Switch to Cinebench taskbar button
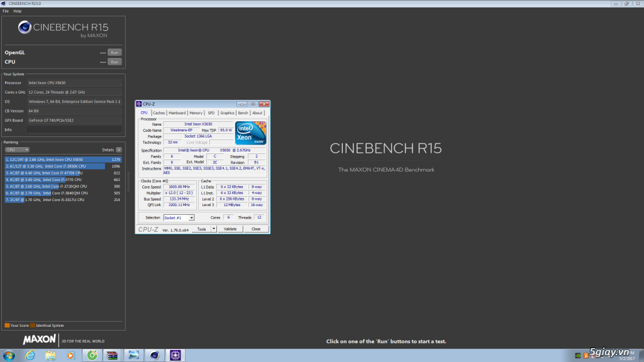This screenshot has width=644, height=362. [x=155, y=355]
